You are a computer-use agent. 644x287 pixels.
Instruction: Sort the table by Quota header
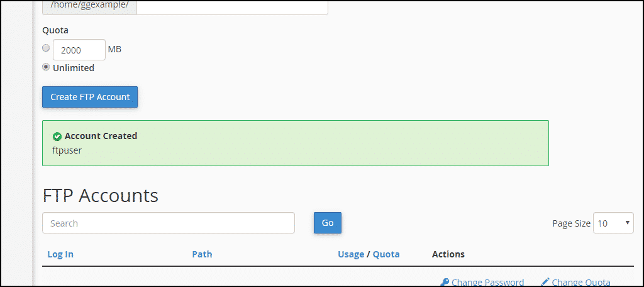tap(386, 254)
